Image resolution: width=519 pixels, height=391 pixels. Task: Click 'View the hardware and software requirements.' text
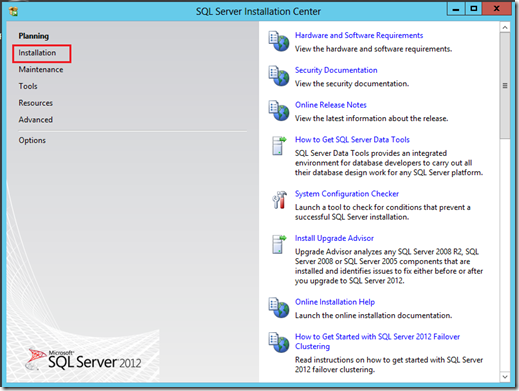[373, 49]
